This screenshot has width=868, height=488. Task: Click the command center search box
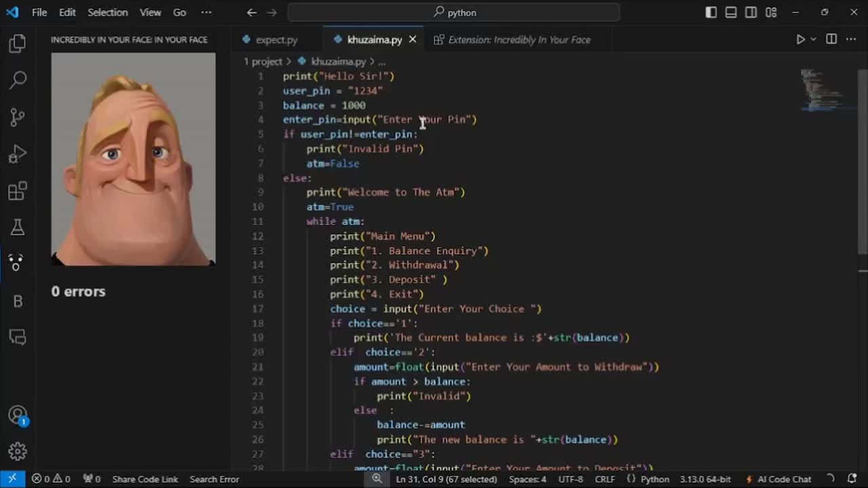[454, 12]
